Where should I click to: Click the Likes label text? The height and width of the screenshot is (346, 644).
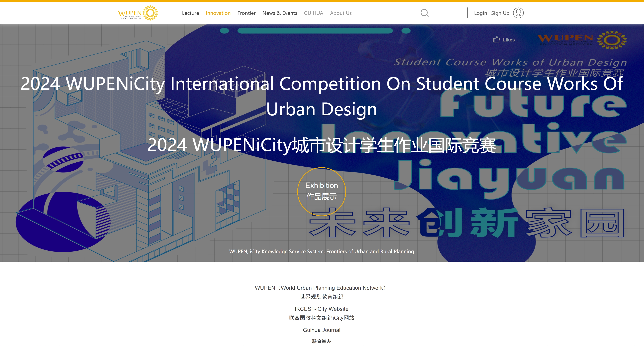(x=508, y=40)
